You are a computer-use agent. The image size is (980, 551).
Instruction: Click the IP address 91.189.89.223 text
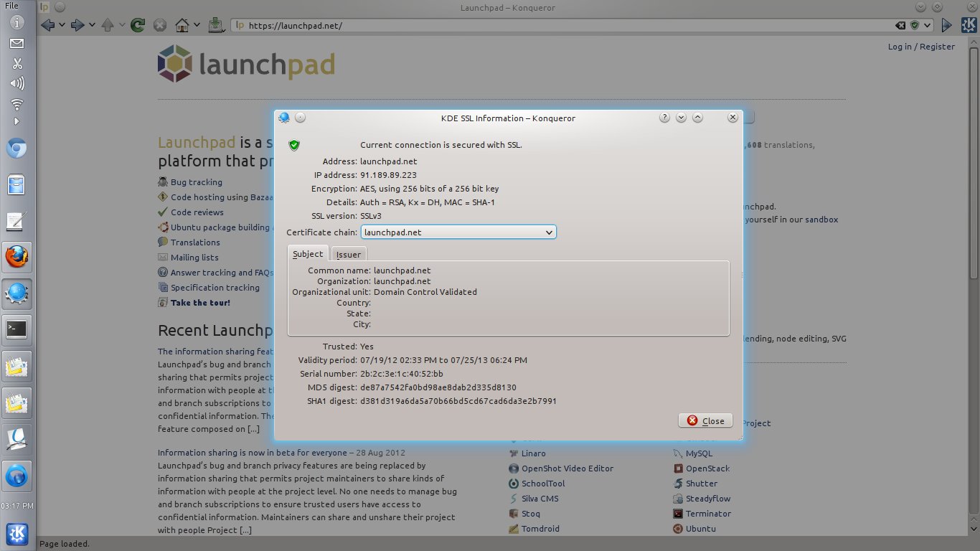point(388,175)
